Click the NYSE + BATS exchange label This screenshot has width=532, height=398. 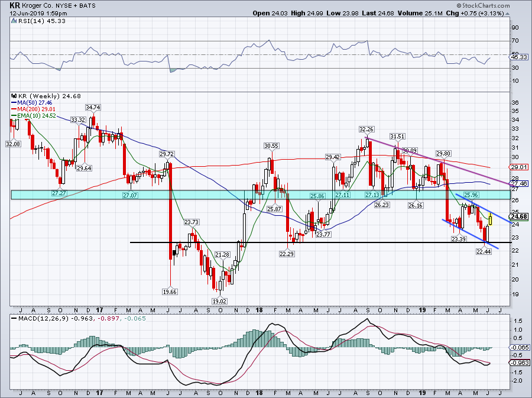click(x=74, y=5)
